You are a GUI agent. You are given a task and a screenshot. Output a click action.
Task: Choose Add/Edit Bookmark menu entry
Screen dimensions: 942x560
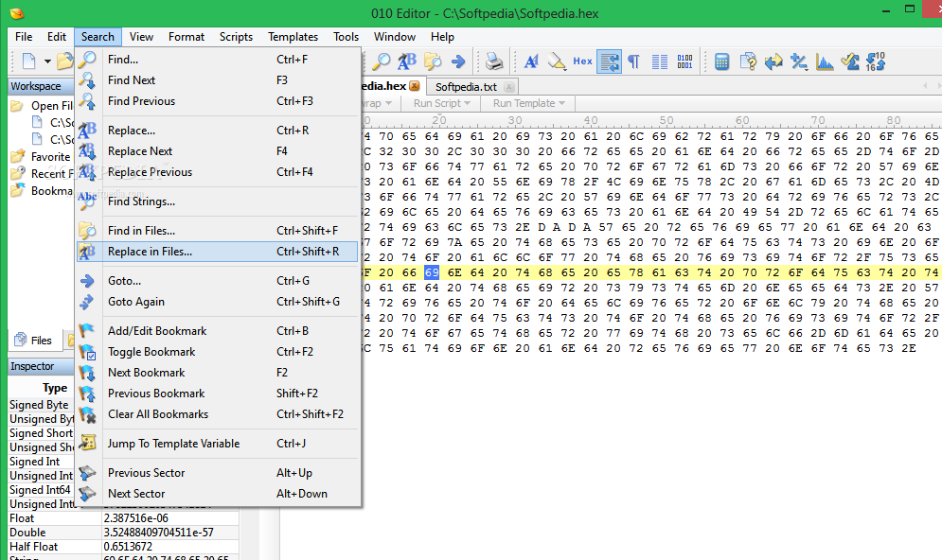pos(218,331)
